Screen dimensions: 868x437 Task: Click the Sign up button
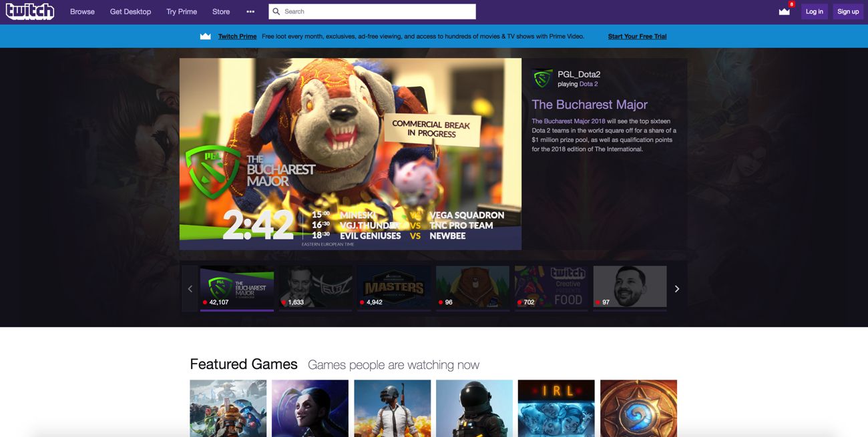coord(848,11)
